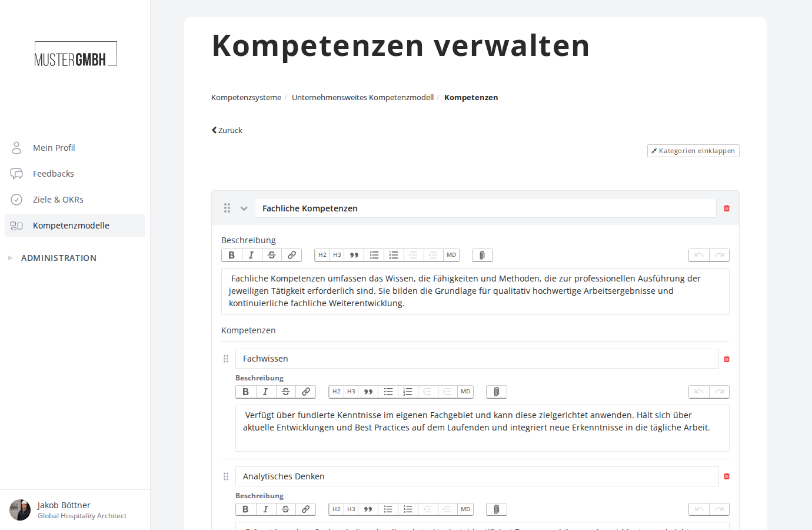Insert numbered list in Fachliche Kompetenzen toolbar
Viewport: 812px width, 530px height.
pos(394,255)
